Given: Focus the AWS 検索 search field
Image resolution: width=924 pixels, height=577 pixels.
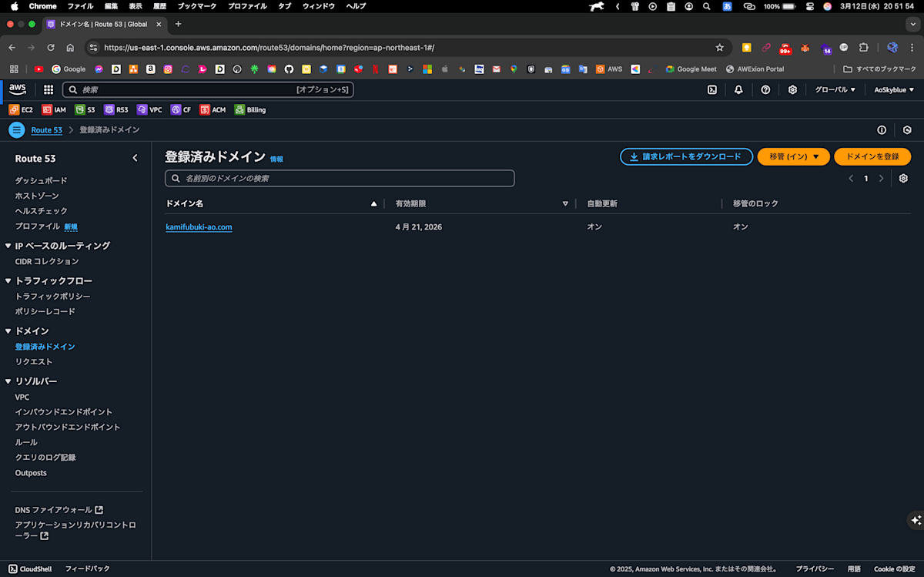Looking at the screenshot, I should click(208, 89).
